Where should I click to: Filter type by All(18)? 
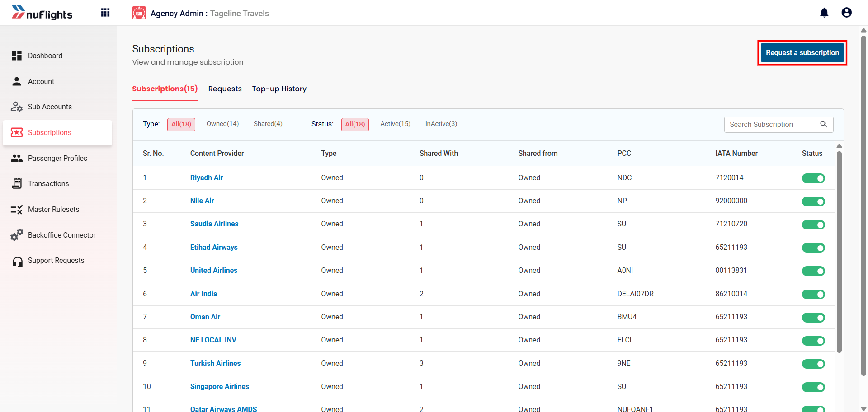coord(181,124)
